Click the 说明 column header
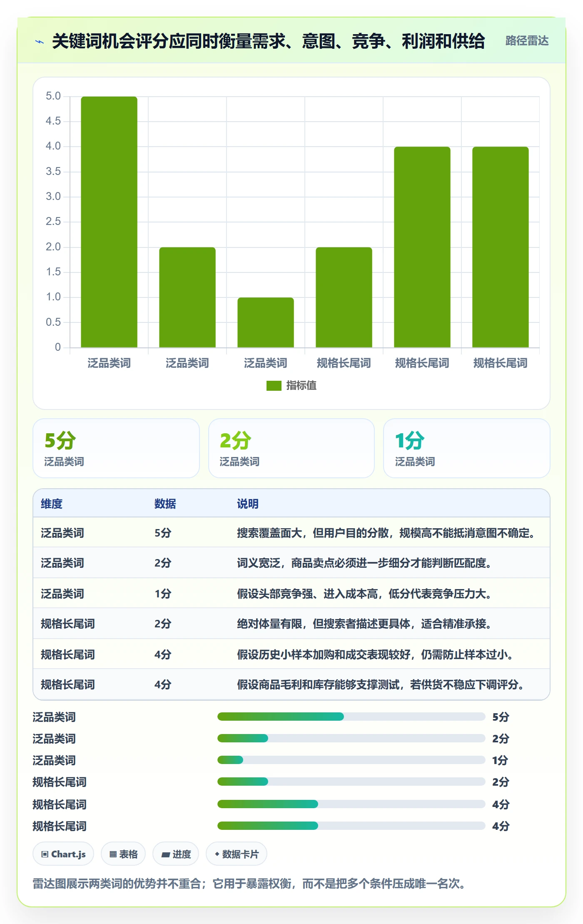The height and width of the screenshot is (924, 583). click(248, 504)
